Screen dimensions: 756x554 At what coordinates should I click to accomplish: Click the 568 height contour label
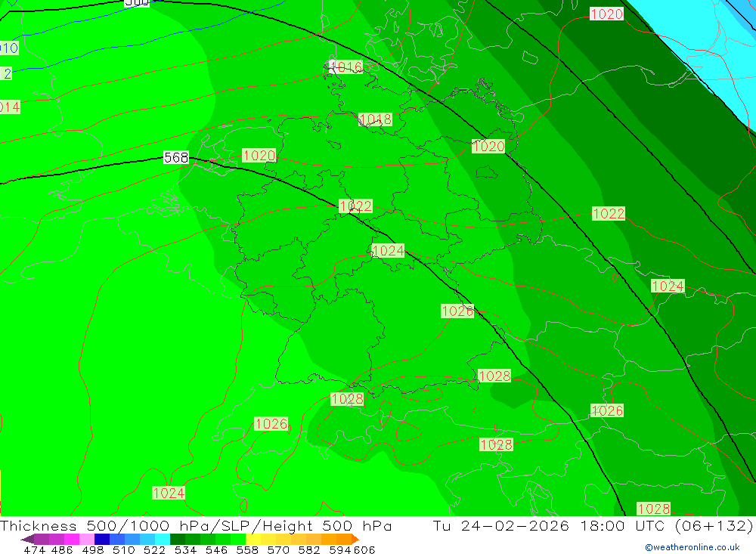coord(176,157)
